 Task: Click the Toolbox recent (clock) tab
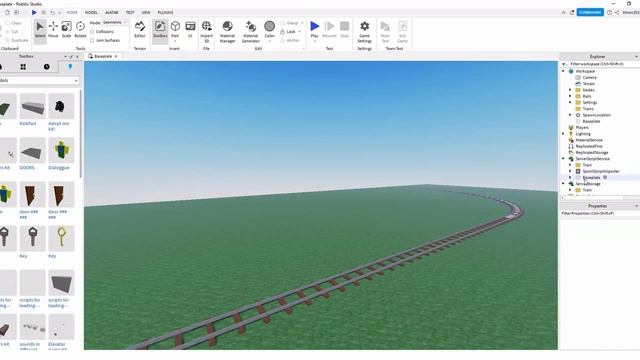[47, 67]
